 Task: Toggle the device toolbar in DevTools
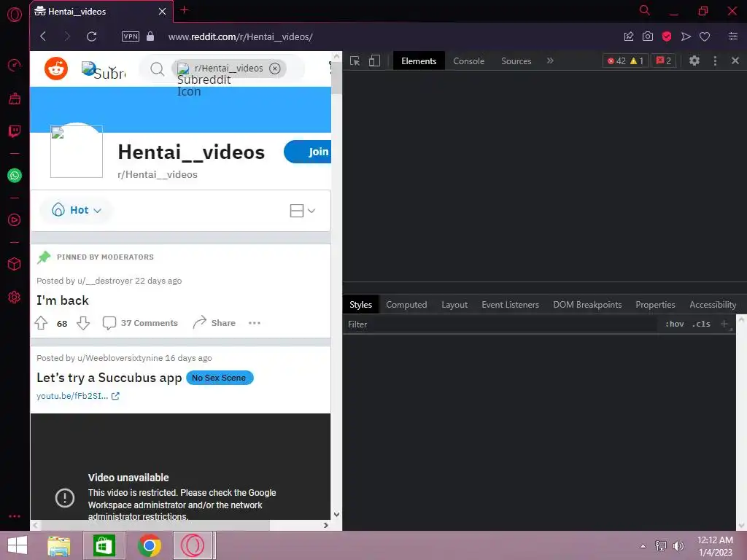(374, 61)
